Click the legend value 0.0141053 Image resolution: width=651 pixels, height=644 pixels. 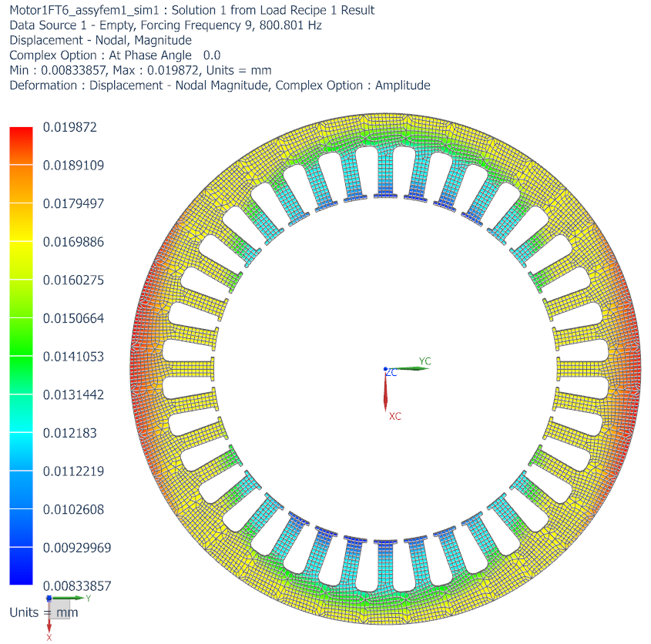[74, 357]
